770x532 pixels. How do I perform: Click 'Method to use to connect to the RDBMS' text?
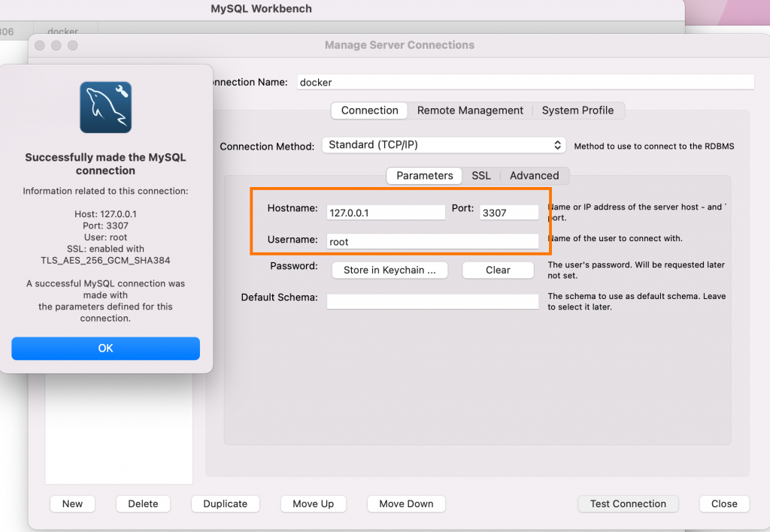point(654,147)
